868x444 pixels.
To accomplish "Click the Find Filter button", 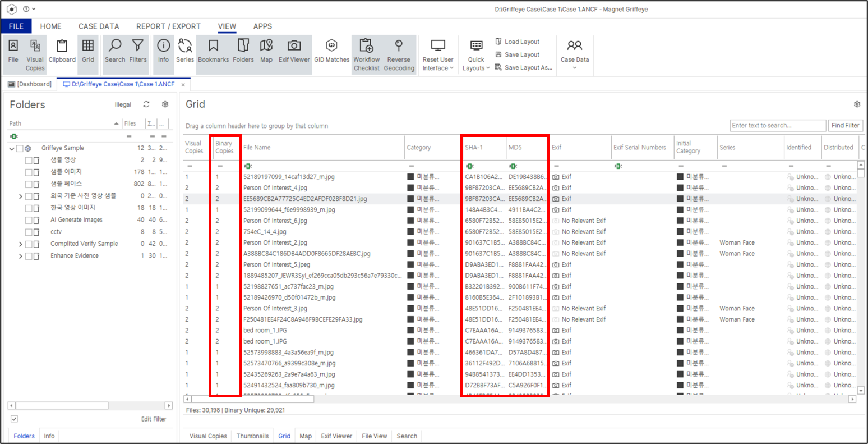I will coord(845,126).
